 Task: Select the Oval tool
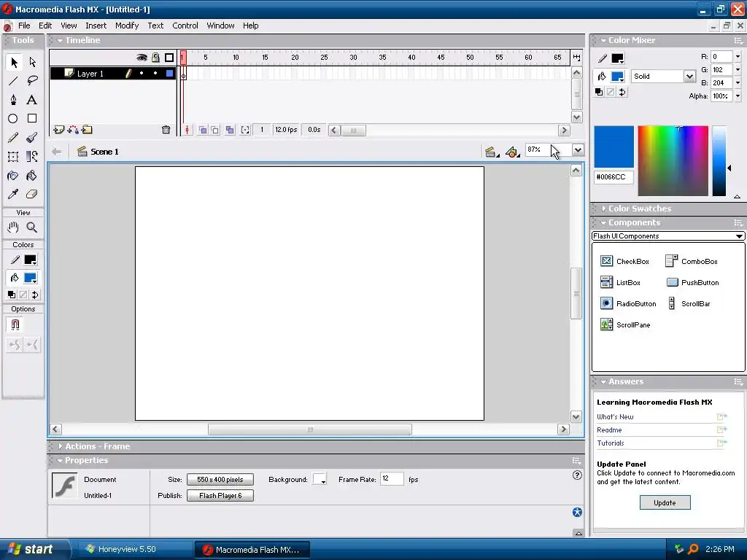(13, 119)
